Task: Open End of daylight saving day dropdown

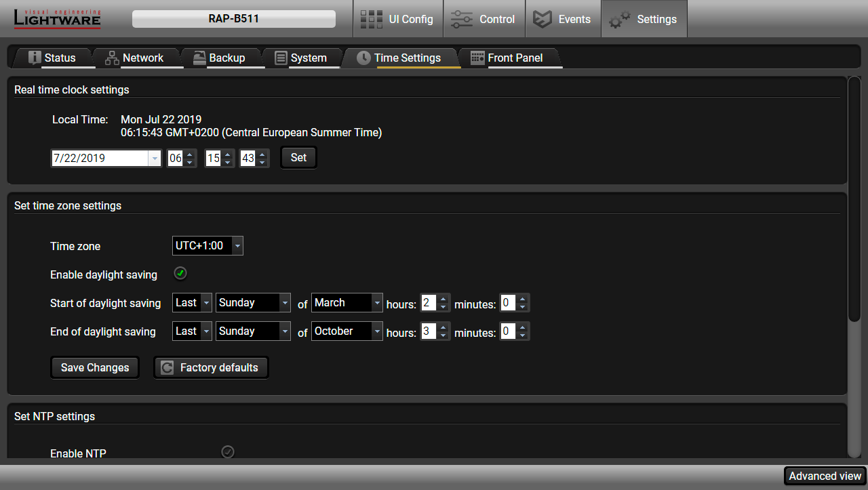Action: tap(253, 331)
